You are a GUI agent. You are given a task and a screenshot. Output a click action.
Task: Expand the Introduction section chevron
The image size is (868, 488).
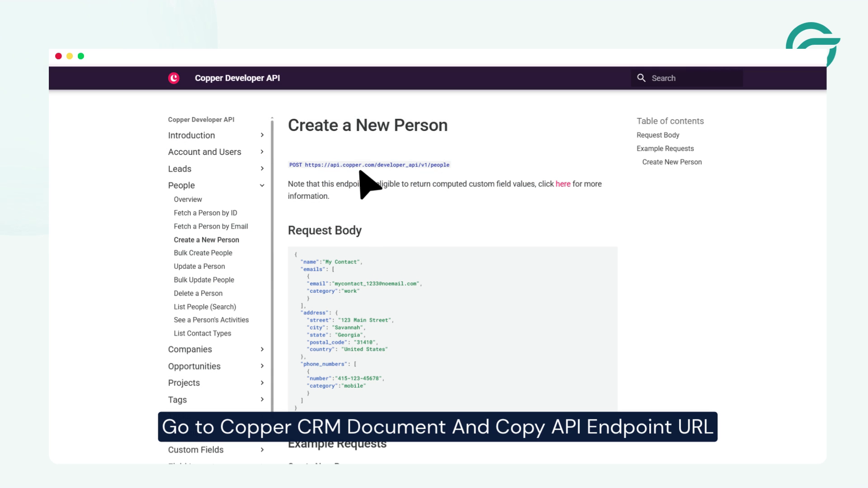[262, 135]
